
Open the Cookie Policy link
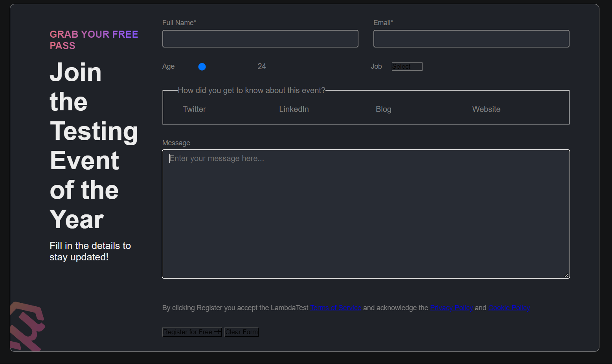coord(509,308)
